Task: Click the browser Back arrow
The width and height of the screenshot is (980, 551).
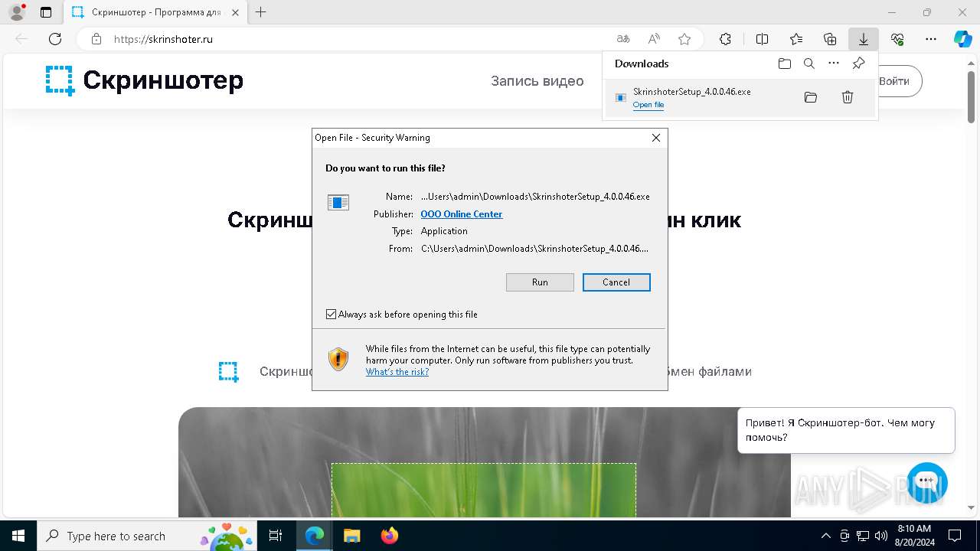Action: click(x=21, y=39)
